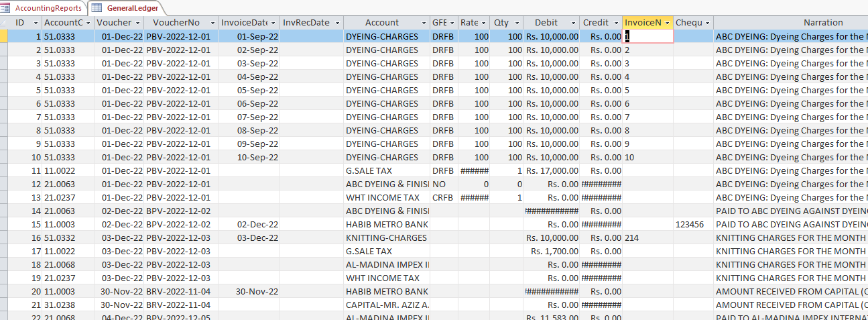Click 'G.SALE TAX' account cell in row 17
Screen dimensions: 868x320
(387, 251)
